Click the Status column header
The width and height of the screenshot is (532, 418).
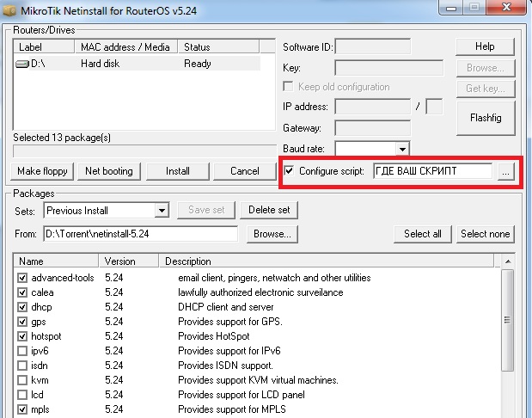click(x=218, y=46)
